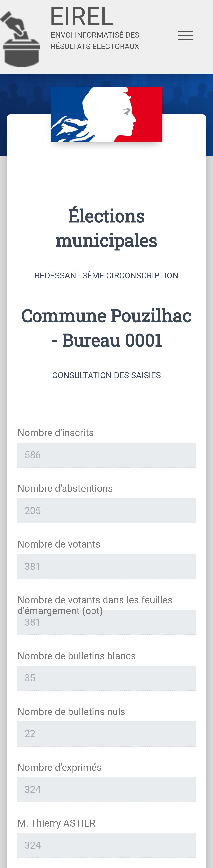This screenshot has width=213, height=868.
Task: Click the Nombre de votants field
Action: [106, 567]
